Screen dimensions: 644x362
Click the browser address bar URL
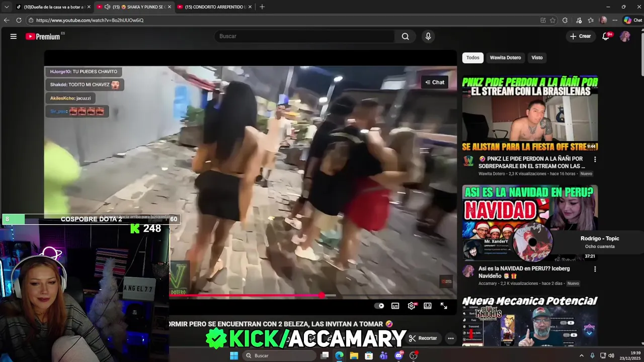pyautogui.click(x=90, y=20)
